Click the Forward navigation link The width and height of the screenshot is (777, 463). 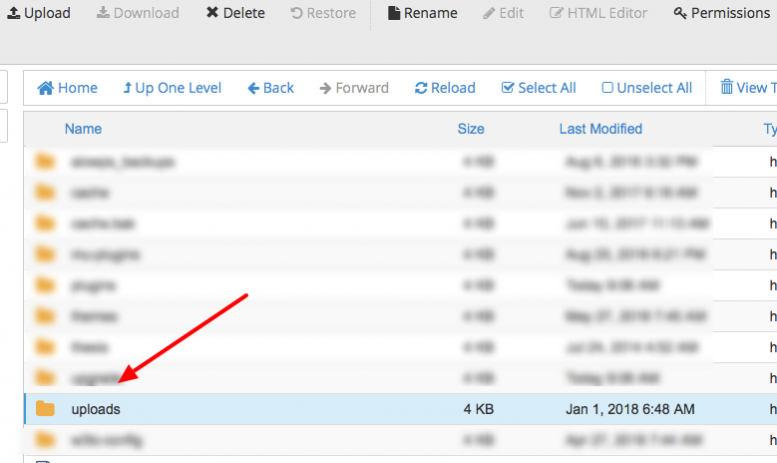pyautogui.click(x=354, y=88)
